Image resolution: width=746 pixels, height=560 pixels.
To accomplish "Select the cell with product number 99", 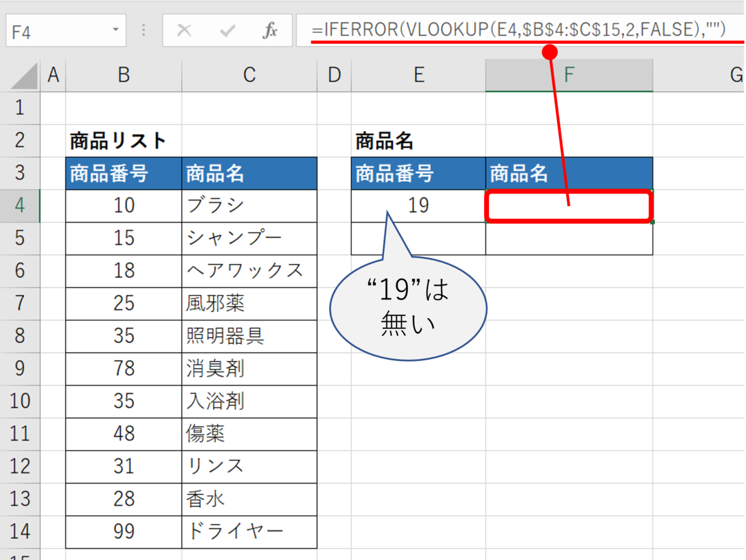I will (x=123, y=531).
